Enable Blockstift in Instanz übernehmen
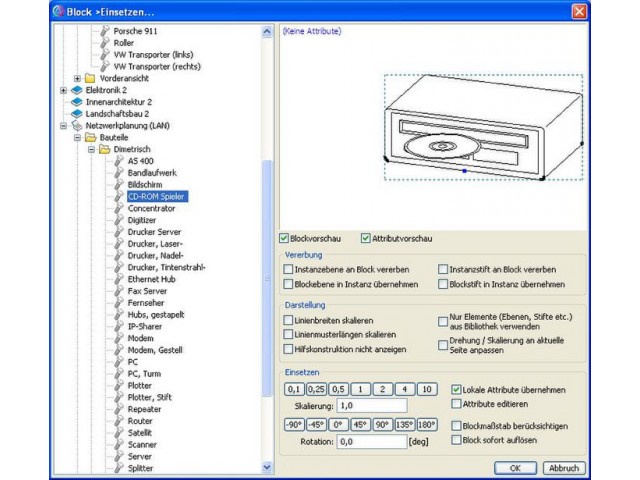Screen dimensions: 640x480 coord(443,284)
